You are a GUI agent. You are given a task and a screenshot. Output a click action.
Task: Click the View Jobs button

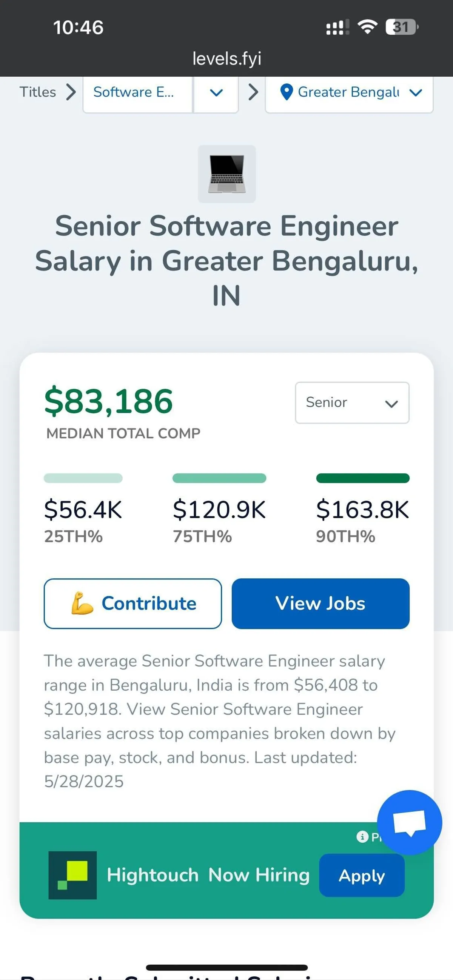point(320,604)
